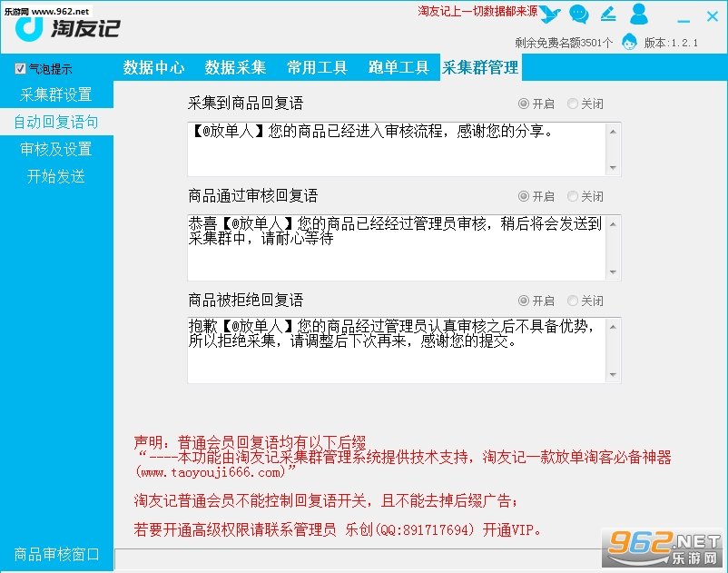728x573 pixels.
Task: Click into the 商品通过审核回复语 text box
Action: [x=397, y=248]
